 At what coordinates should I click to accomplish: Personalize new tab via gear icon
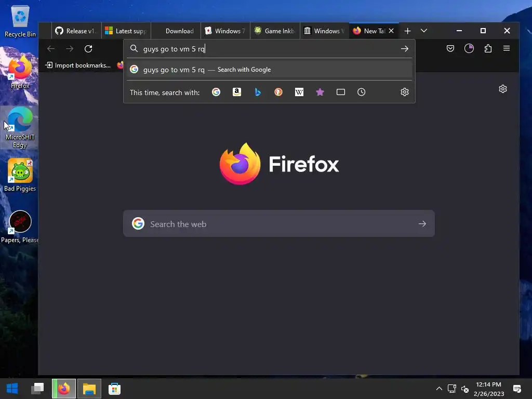[x=503, y=89]
